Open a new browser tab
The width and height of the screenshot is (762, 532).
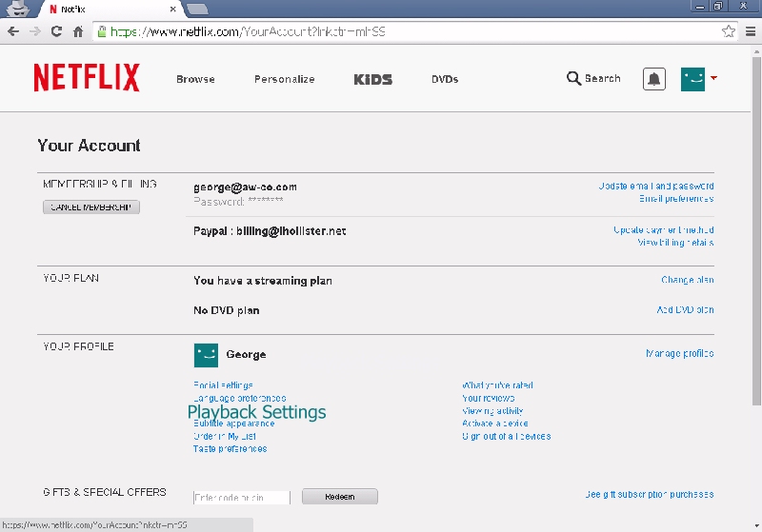pyautogui.click(x=197, y=9)
